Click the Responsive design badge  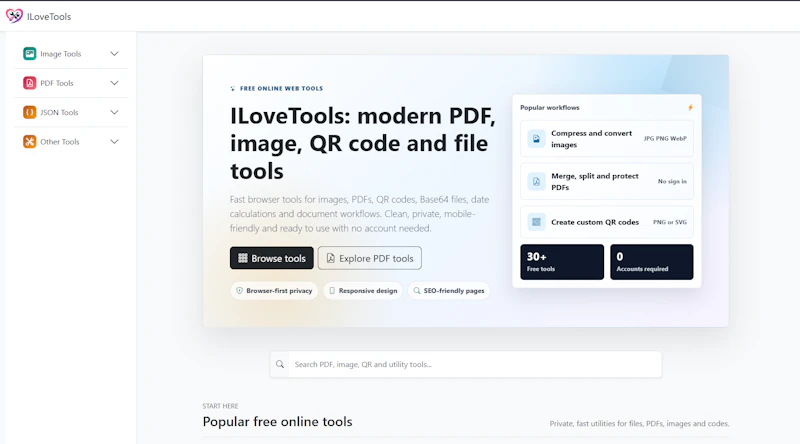pos(363,291)
